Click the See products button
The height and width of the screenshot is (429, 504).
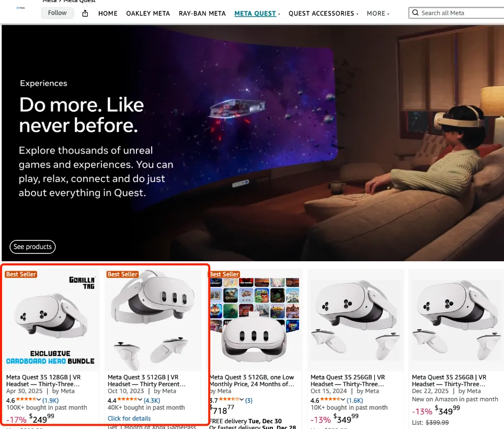pyautogui.click(x=32, y=247)
